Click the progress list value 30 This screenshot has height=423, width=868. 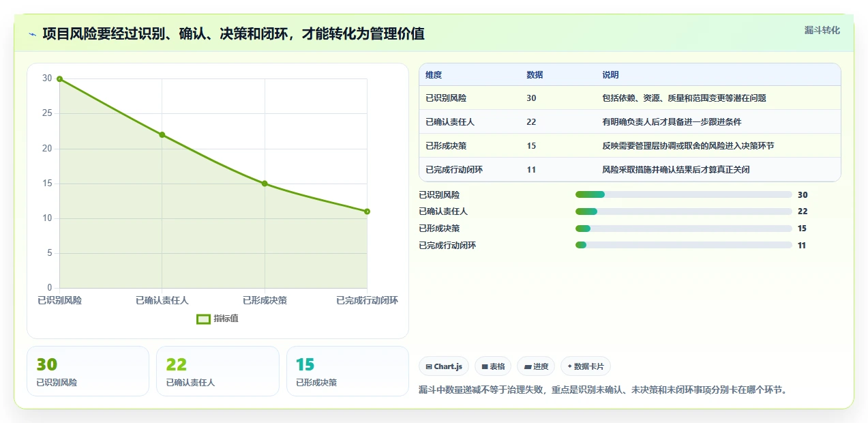coord(803,194)
